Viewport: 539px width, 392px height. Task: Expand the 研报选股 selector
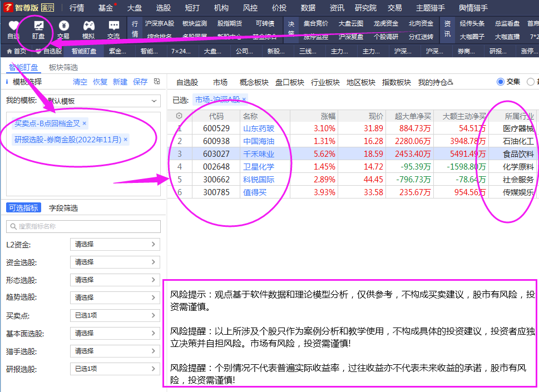point(115,369)
